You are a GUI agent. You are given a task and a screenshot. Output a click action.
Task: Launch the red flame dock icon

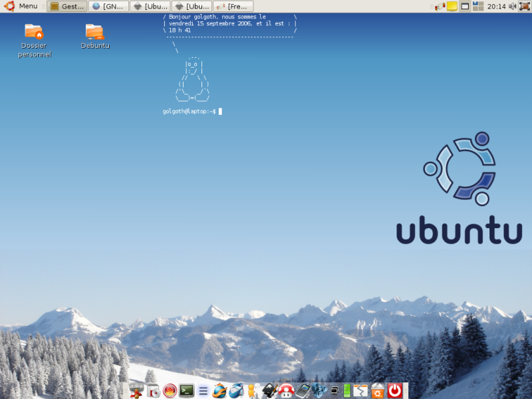point(170,391)
